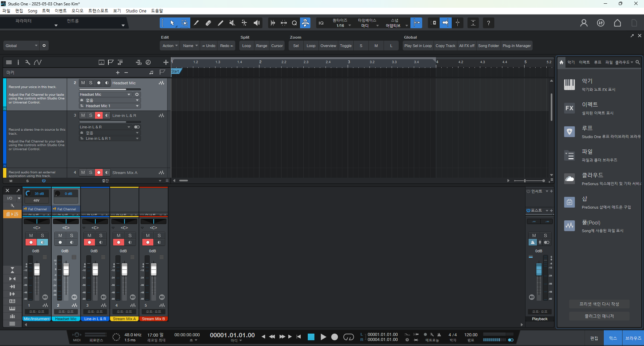Open the Song menu
This screenshot has height=346, width=644.
coord(33,11)
